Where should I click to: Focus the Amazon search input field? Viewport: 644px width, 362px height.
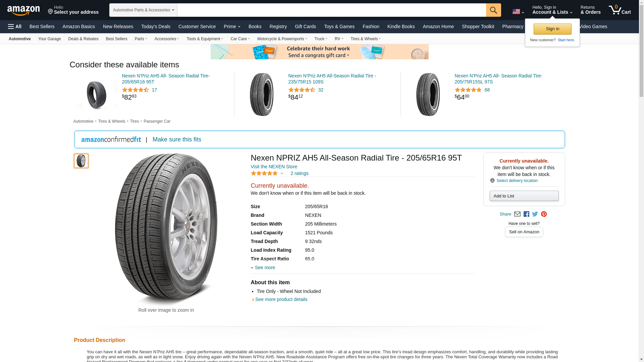331,10
